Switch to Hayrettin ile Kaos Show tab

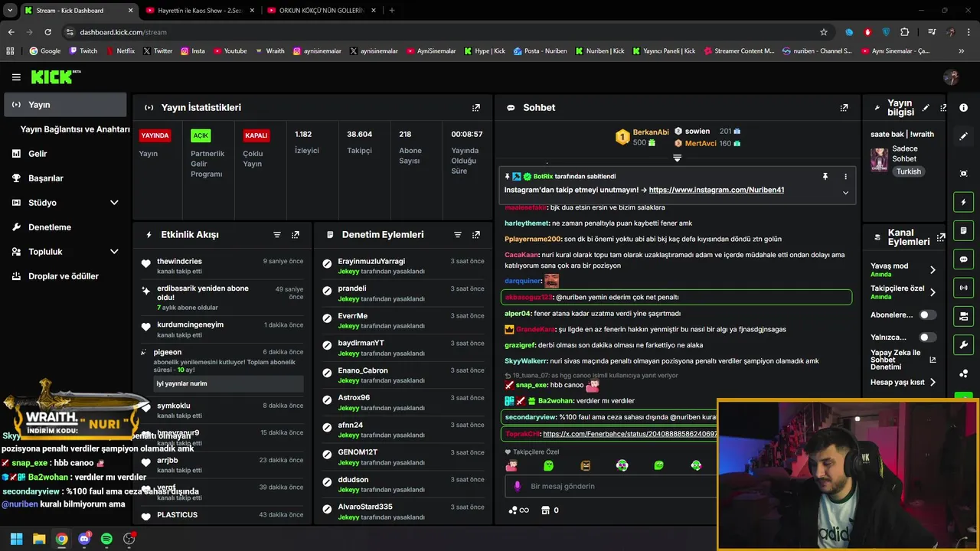(199, 10)
